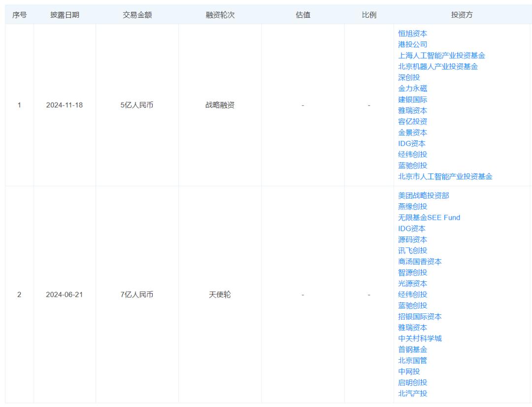This screenshot has width=532, height=407.
Task: Click the 金景资本 link
Action: click(412, 133)
